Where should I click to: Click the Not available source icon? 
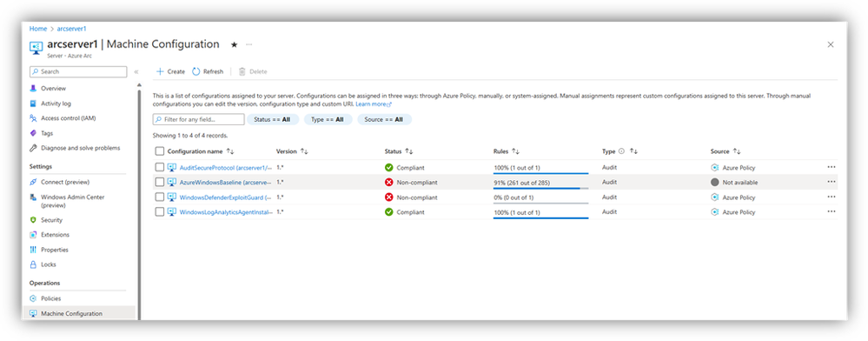[715, 183]
